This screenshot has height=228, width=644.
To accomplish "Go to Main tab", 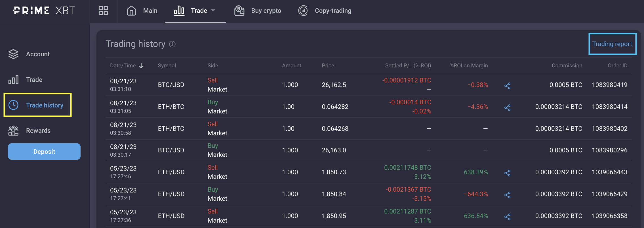I will [142, 11].
